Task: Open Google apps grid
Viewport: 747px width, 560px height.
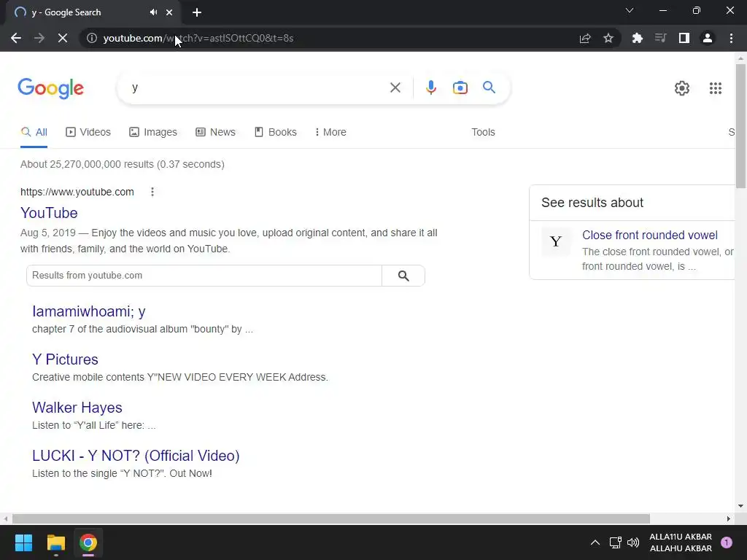Action: [x=715, y=88]
